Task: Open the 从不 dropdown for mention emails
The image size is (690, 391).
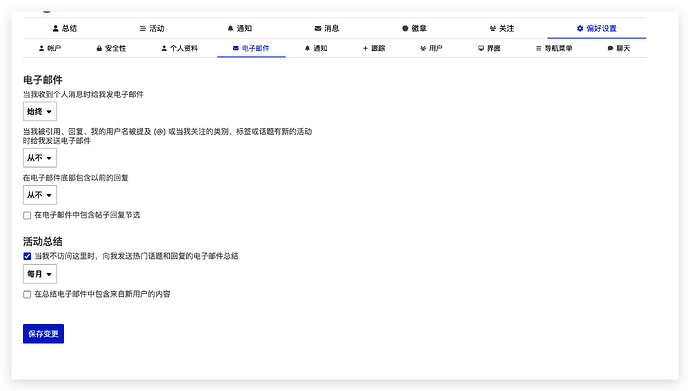Action: click(40, 158)
